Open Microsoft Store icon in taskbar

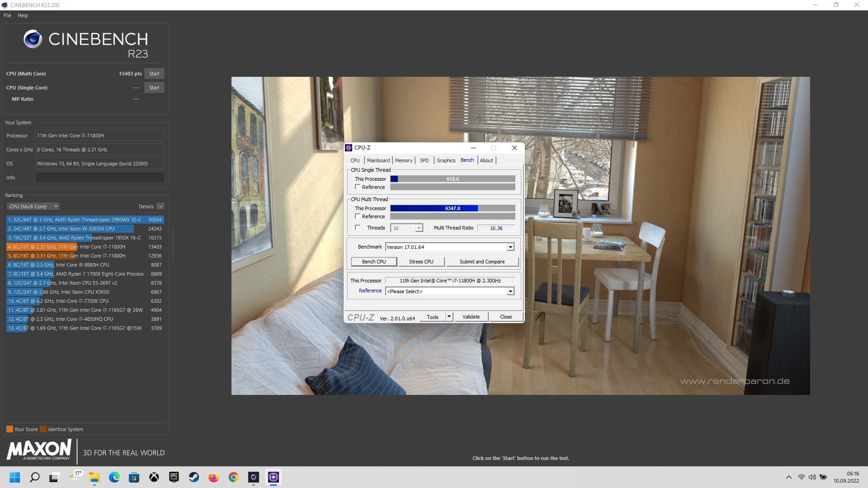(134, 477)
